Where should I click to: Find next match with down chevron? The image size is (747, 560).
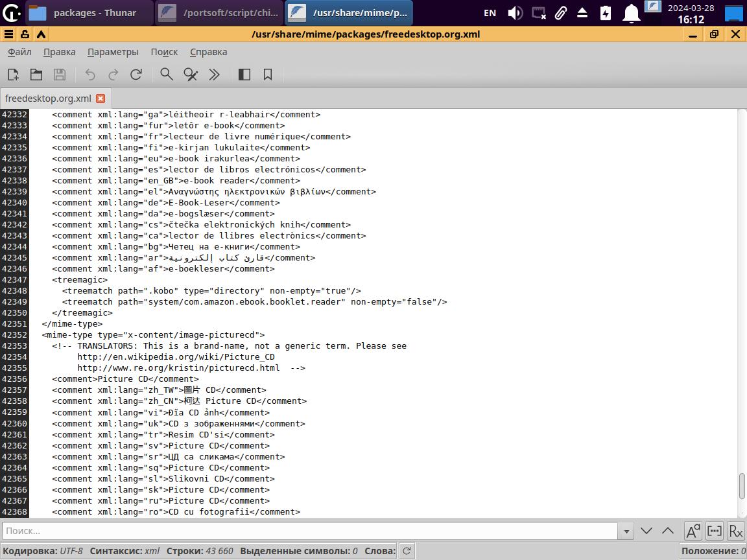pos(646,530)
